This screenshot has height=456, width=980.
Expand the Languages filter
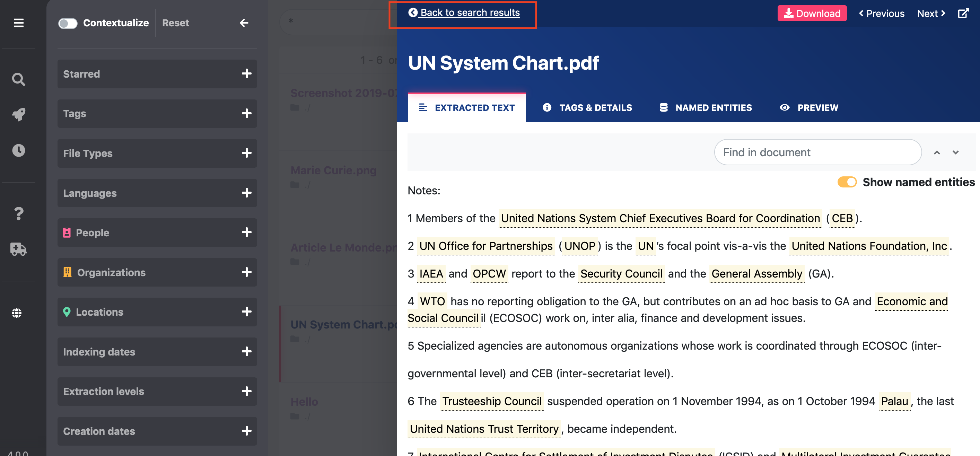[x=157, y=193]
